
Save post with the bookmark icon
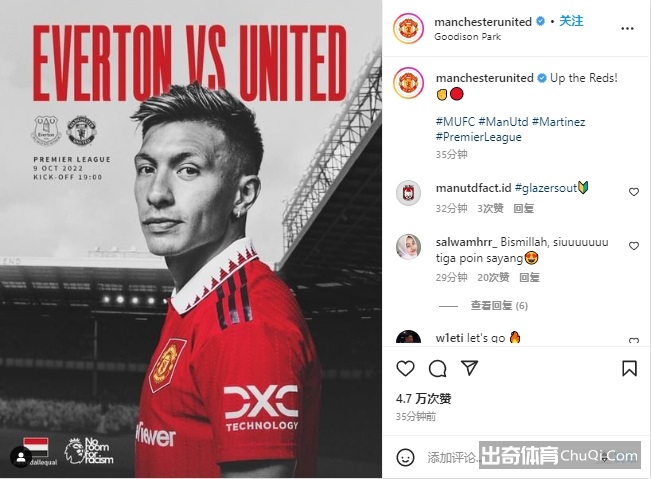629,368
